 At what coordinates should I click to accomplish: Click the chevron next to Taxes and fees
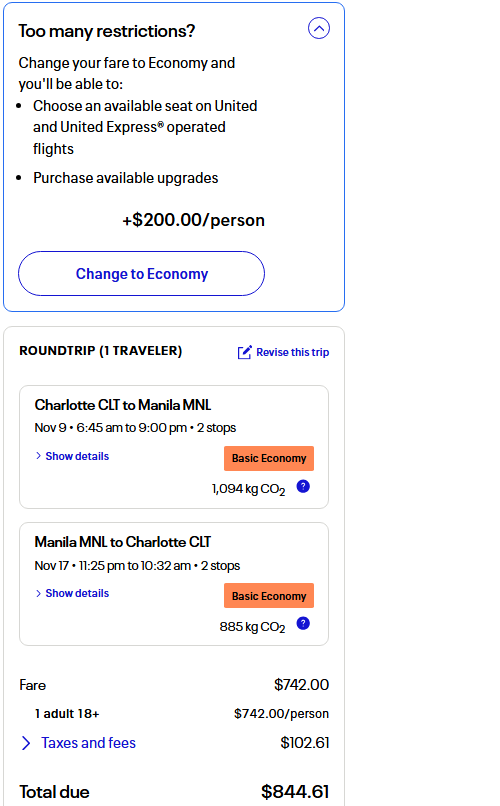click(x=26, y=743)
